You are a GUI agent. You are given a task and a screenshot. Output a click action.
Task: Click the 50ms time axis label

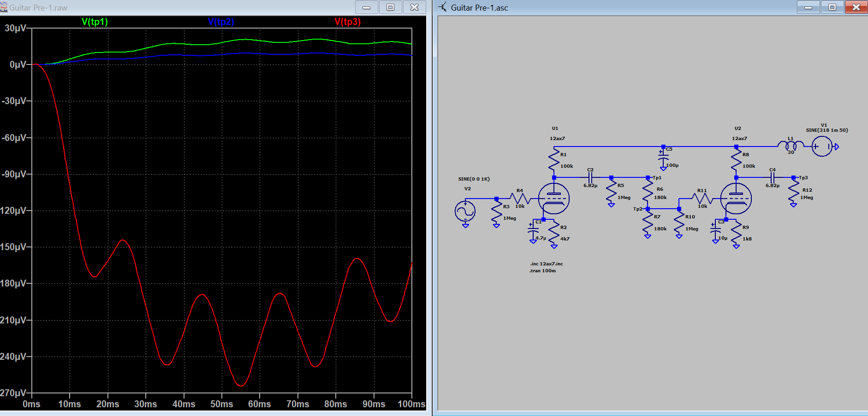222,404
